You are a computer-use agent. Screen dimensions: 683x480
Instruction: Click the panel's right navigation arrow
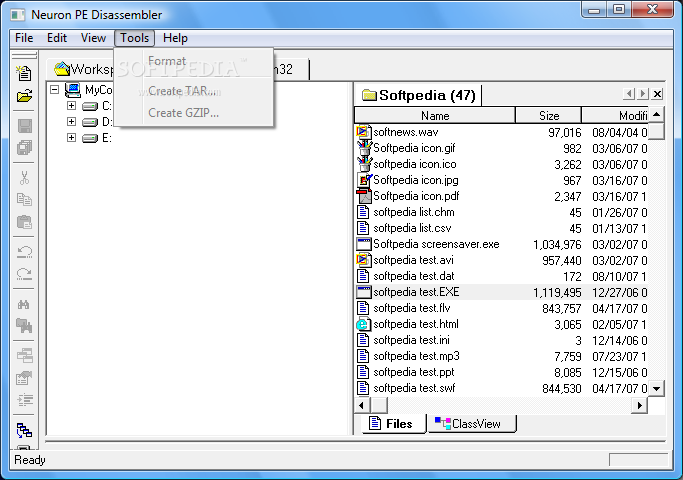tap(643, 94)
